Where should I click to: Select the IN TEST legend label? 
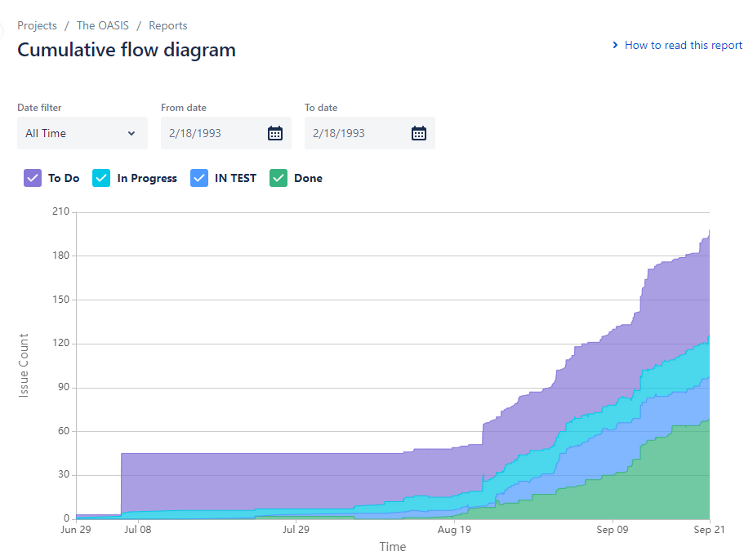235,178
